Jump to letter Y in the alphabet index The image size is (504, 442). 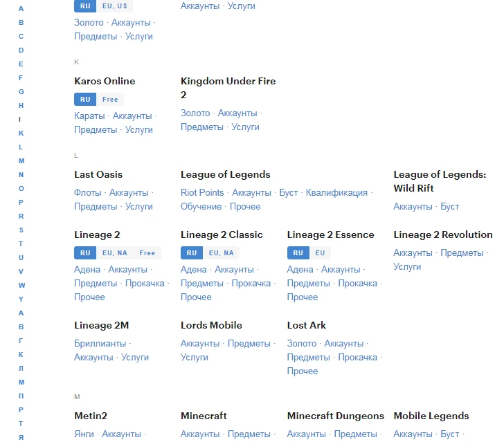(21, 299)
